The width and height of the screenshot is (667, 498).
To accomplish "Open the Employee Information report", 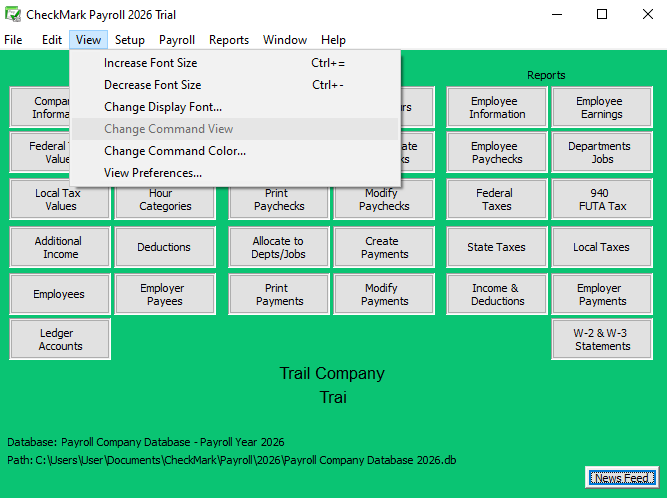I will [x=497, y=107].
